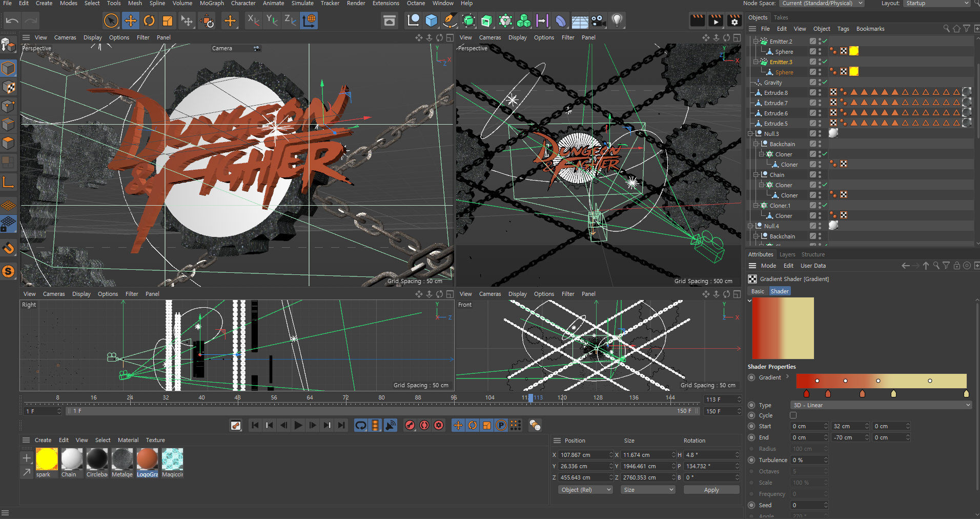Select the LogoGra material thumbnail
This screenshot has width=980, height=519.
147,459
